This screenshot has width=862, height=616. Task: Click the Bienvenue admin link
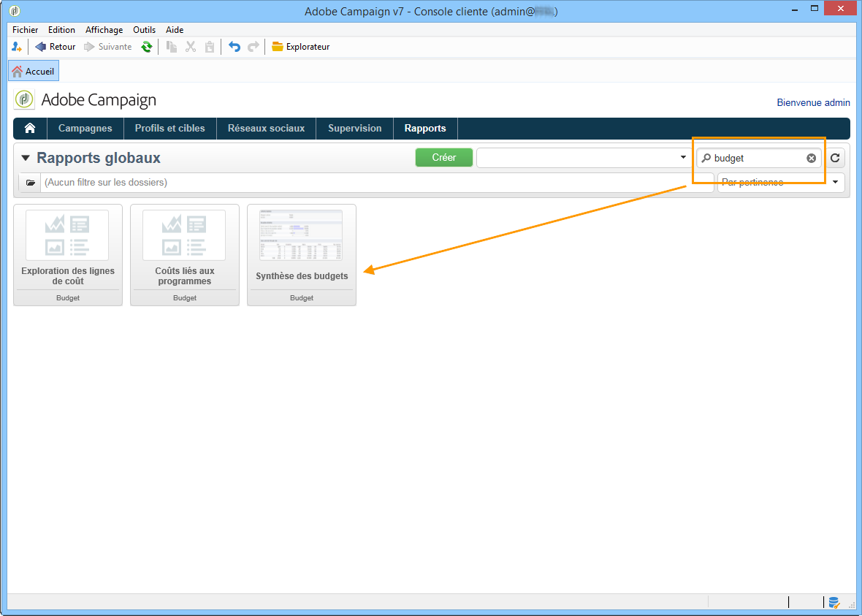pyautogui.click(x=813, y=102)
